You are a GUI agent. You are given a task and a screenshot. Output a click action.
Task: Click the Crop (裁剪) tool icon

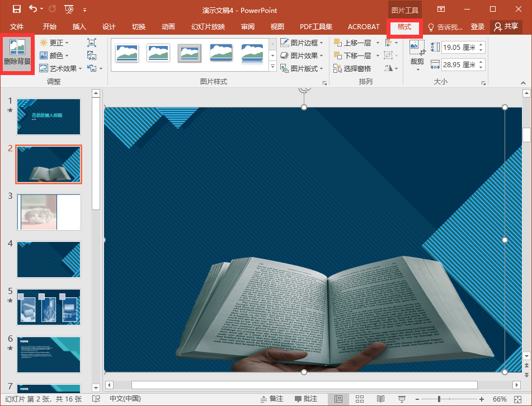point(417,48)
